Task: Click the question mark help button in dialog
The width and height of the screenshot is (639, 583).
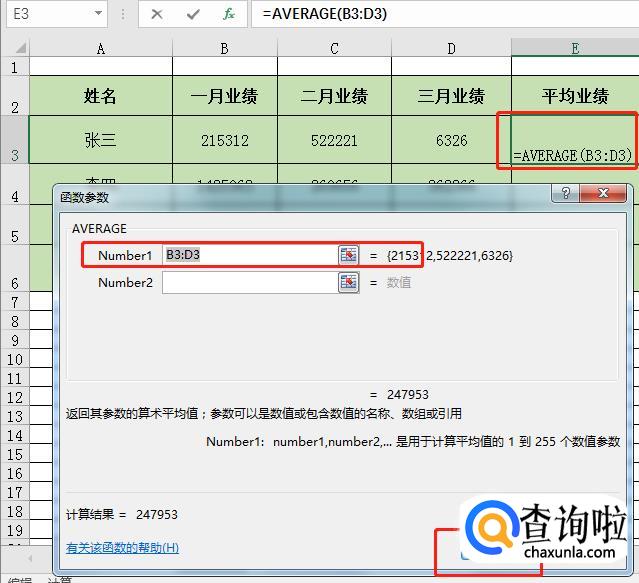Action: [566, 195]
